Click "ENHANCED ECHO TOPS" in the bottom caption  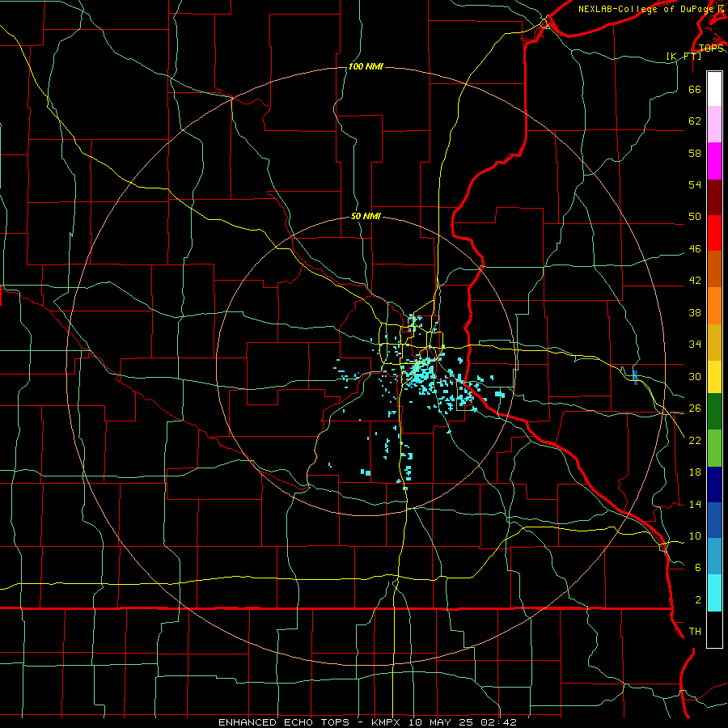tap(284, 722)
